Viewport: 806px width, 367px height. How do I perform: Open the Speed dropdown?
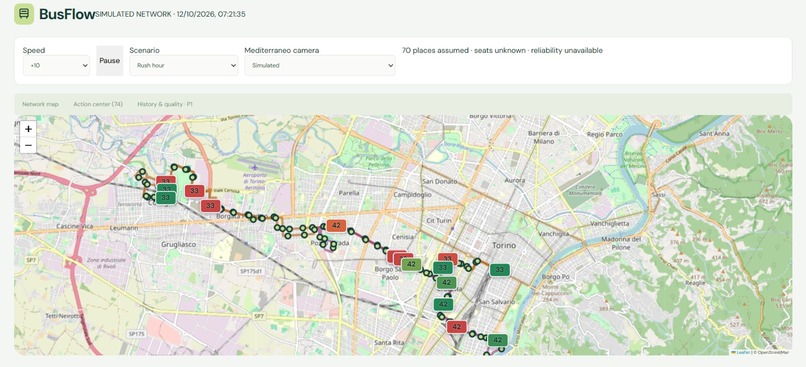pyautogui.click(x=57, y=66)
